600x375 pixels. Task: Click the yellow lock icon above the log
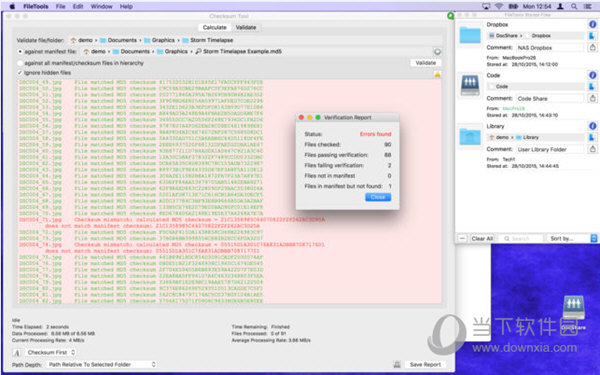click(x=437, y=74)
